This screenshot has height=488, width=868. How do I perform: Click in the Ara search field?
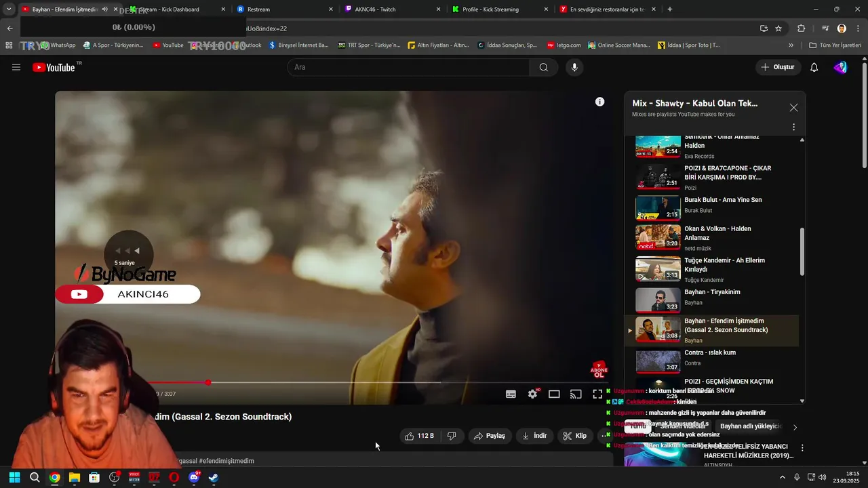point(408,67)
